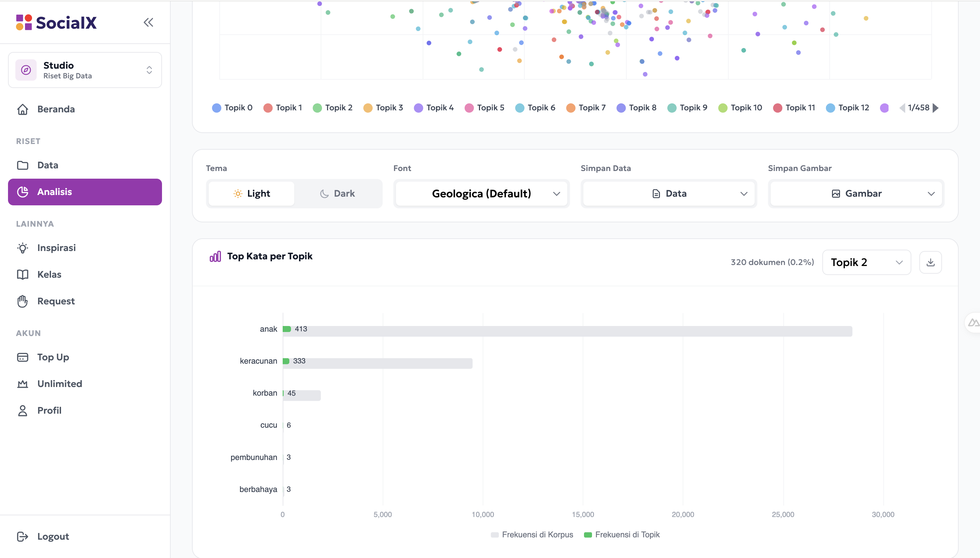This screenshot has width=980, height=558.
Task: Open the Data menu item
Action: [85, 165]
